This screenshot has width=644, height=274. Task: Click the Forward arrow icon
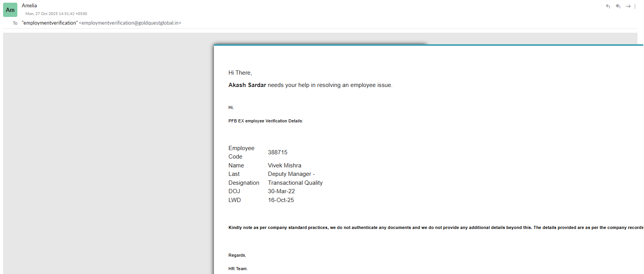(628, 6)
